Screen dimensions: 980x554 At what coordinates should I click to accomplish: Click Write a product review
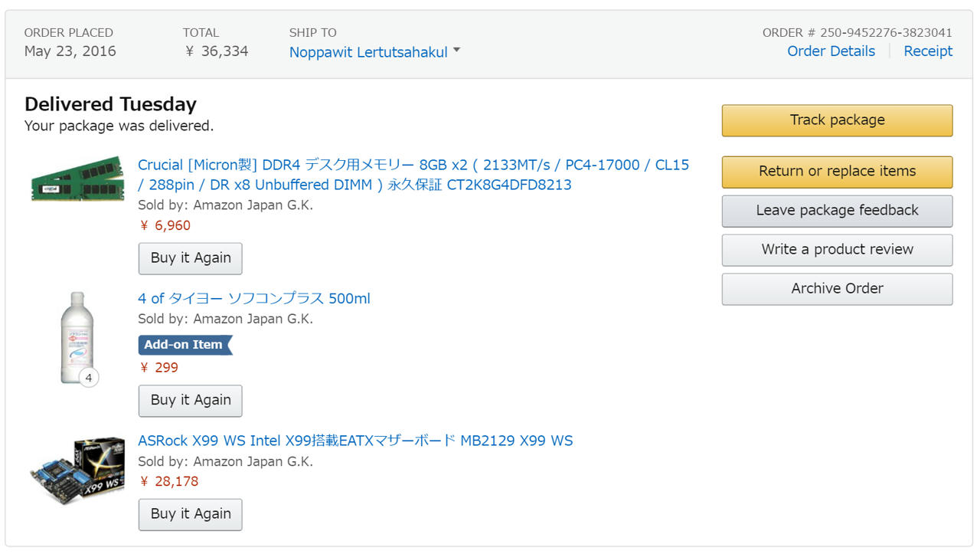click(837, 250)
